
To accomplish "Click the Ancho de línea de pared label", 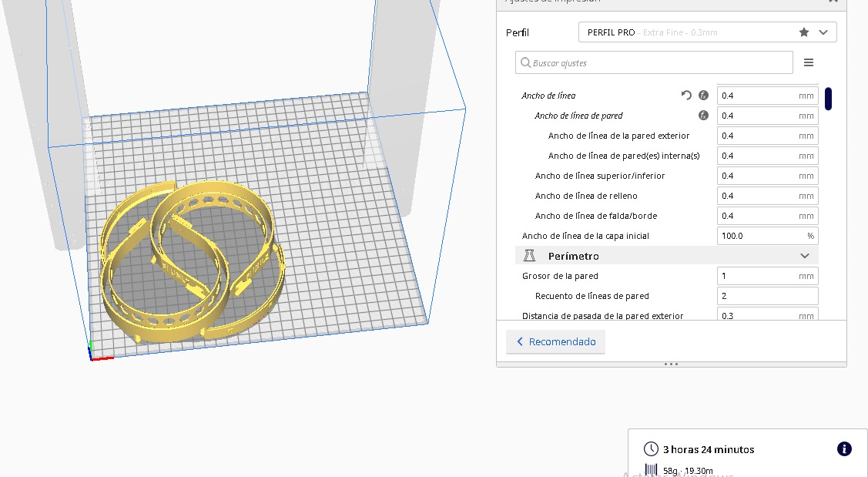I will pos(578,116).
